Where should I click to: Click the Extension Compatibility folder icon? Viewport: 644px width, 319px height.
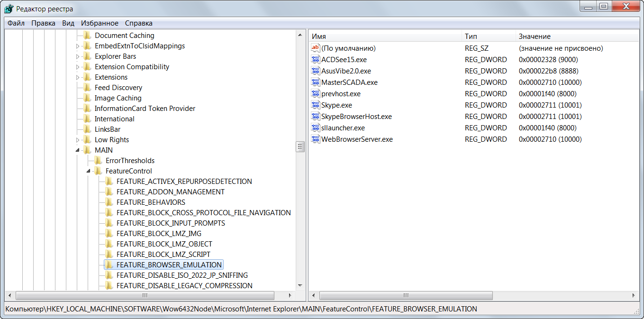[87, 66]
